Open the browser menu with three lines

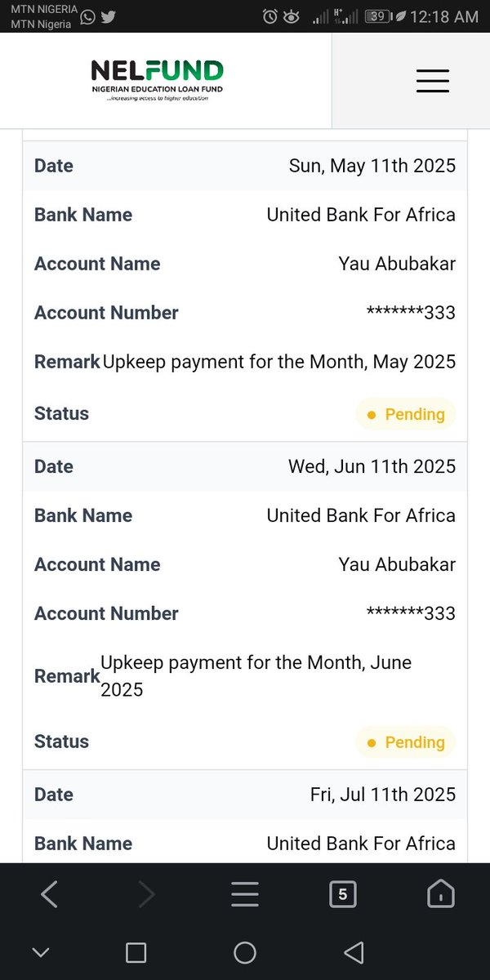tap(245, 894)
